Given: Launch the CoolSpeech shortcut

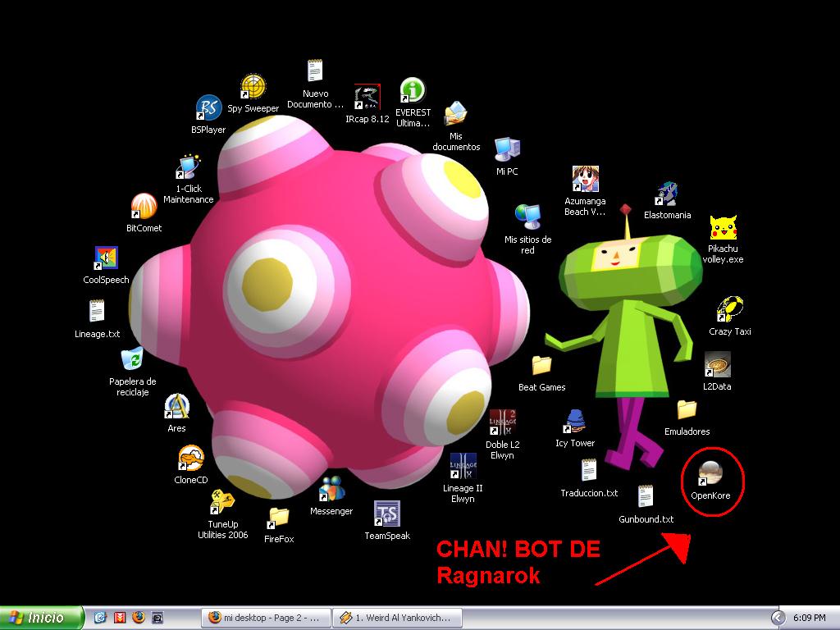Looking at the screenshot, I should point(106,258).
